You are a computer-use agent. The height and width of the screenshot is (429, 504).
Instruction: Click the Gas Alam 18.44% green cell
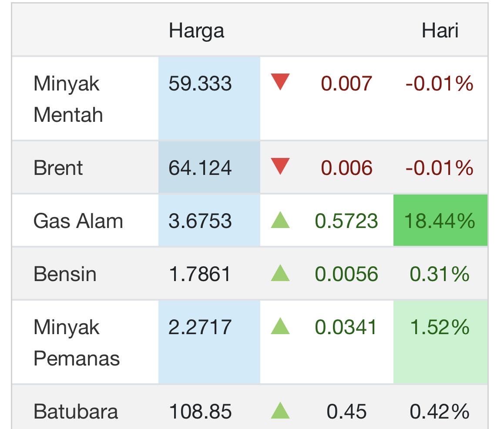(440, 221)
